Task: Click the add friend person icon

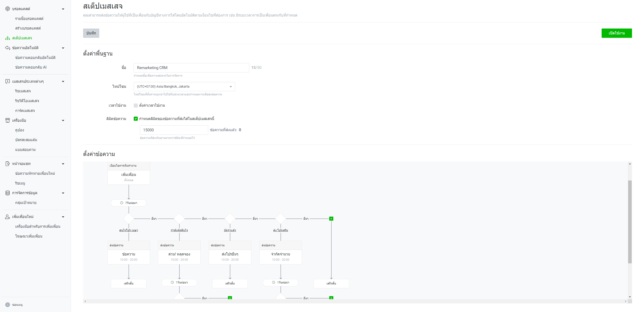Action: click(x=7, y=217)
